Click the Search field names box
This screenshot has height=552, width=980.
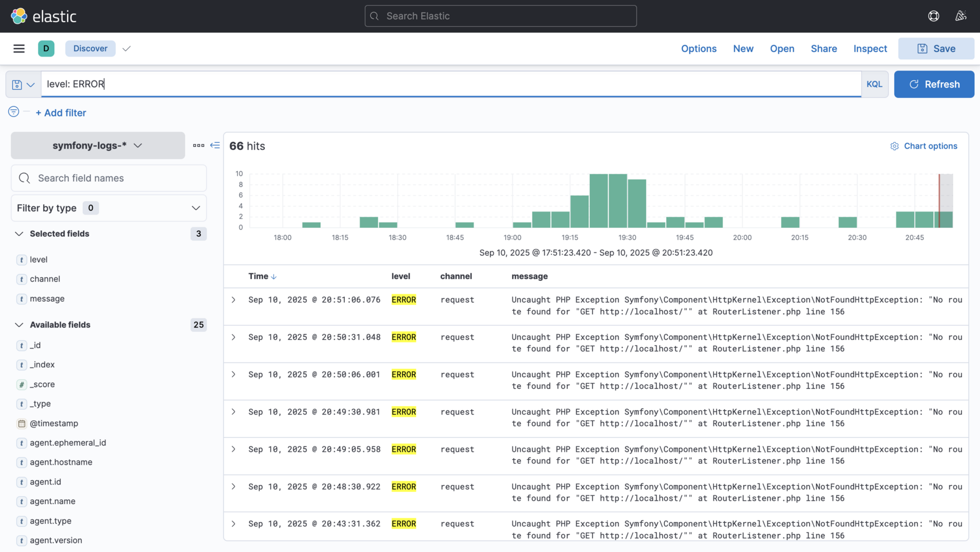pos(108,178)
